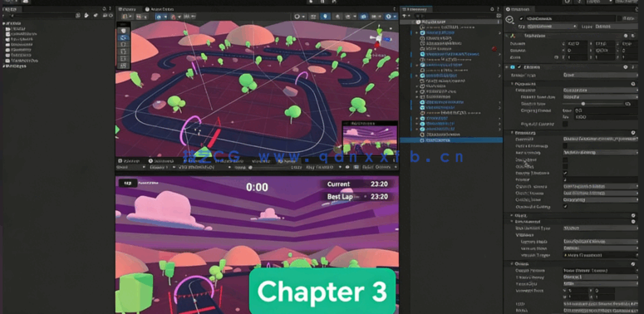Lock the Hierarchy panel with padlock icon
Image resolution: width=644 pixels, height=314 pixels.
[x=492, y=9]
